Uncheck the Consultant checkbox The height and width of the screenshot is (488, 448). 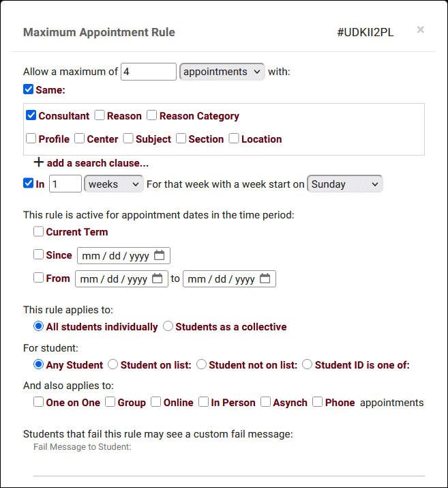pos(31,115)
